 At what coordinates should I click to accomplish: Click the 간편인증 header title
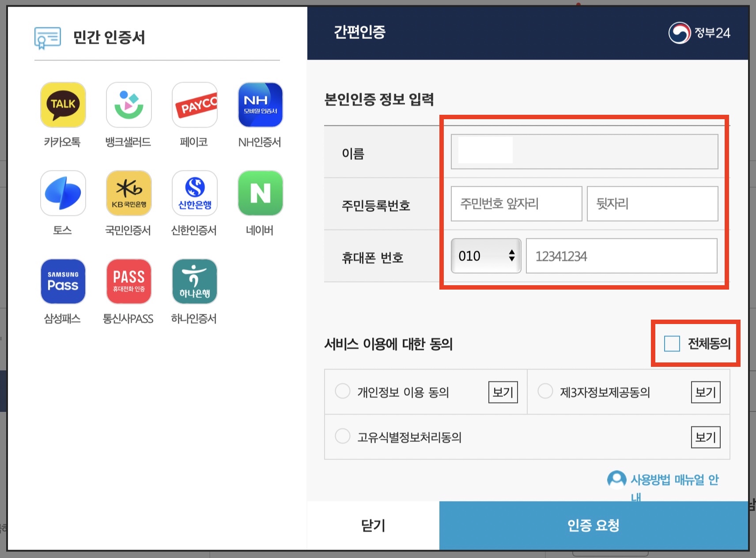tap(359, 32)
